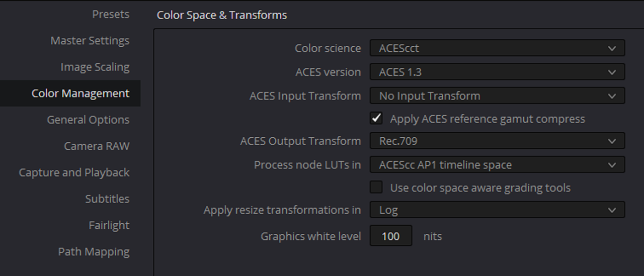
Task: Open the ACES Input Transform dropdown
Action: (497, 96)
